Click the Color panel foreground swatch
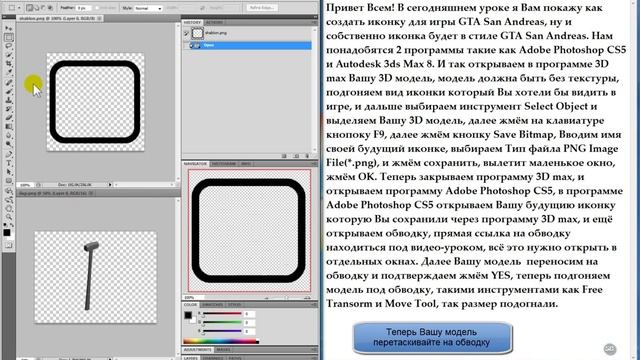This screenshot has width=640, height=360. coord(188,315)
